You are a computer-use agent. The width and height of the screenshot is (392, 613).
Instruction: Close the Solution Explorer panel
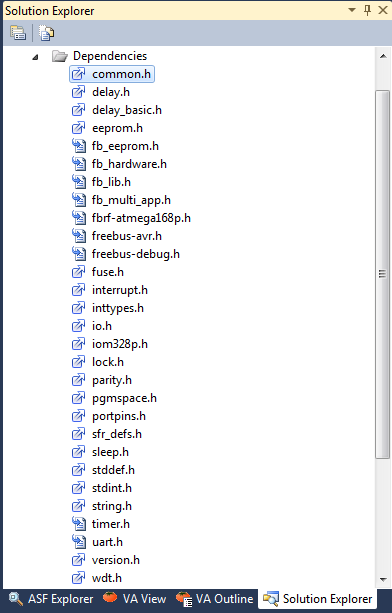coord(383,10)
